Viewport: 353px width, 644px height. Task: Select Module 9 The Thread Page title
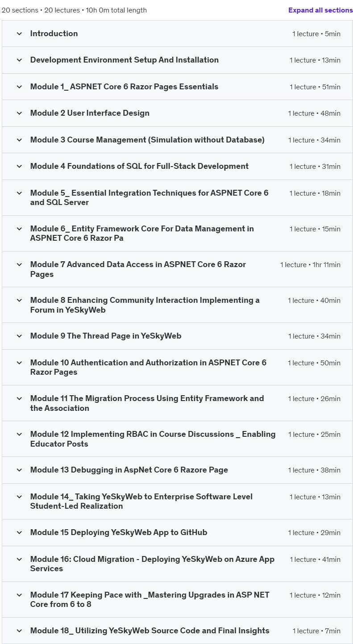(x=106, y=336)
